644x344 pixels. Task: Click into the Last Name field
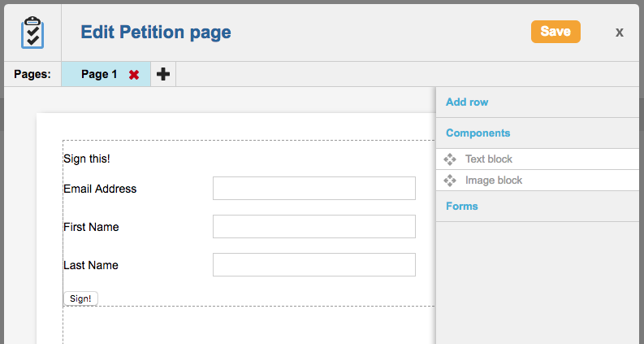(313, 265)
